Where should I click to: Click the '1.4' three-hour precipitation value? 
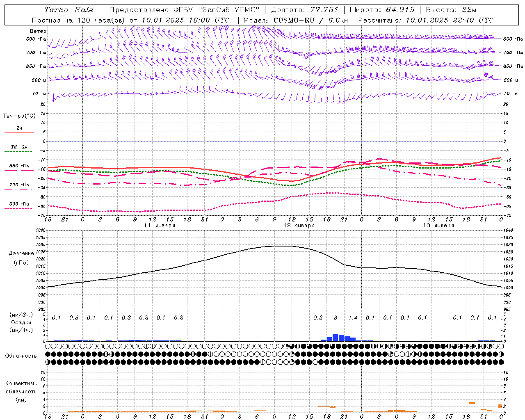353,317
